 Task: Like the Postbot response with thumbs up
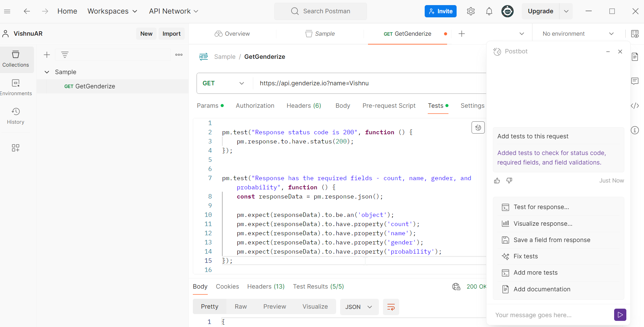pyautogui.click(x=497, y=180)
